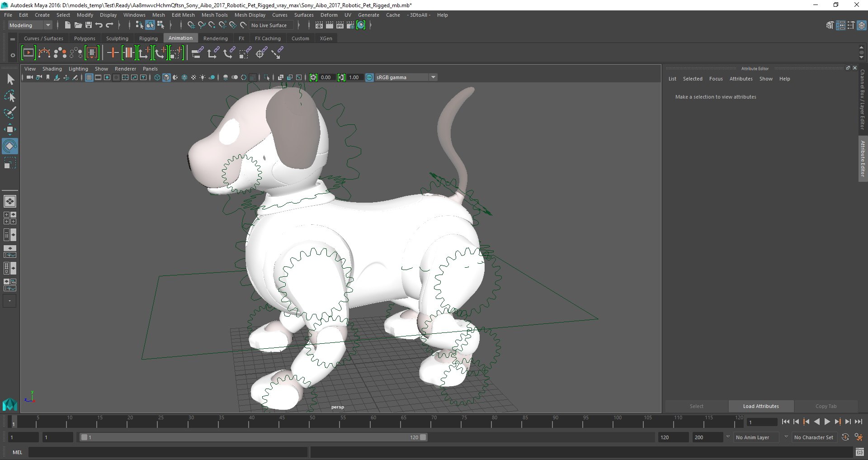The image size is (868, 460).
Task: Click the New Scene icon
Action: tap(67, 25)
